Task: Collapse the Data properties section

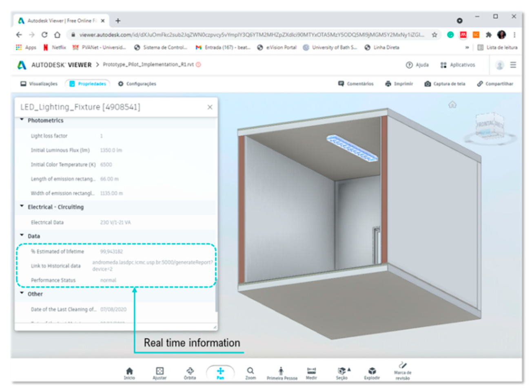Action: coord(22,236)
